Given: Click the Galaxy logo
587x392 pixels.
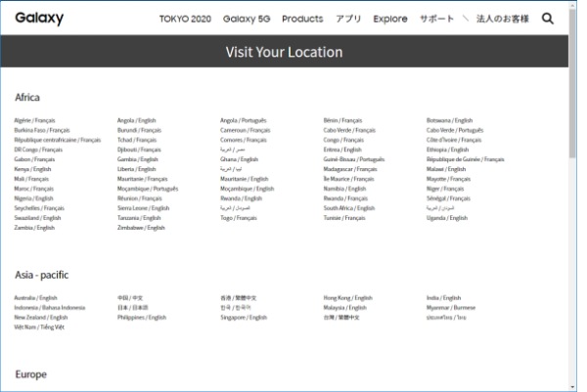Looking at the screenshot, I should (39, 18).
